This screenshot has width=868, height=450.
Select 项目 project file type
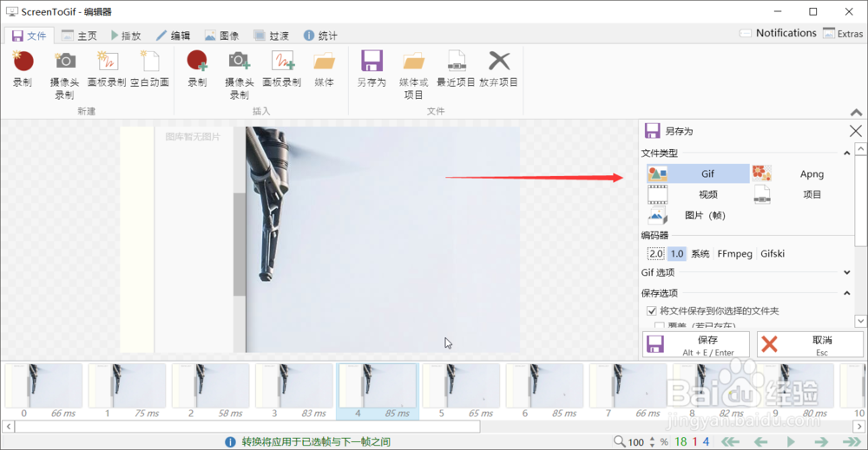801,194
